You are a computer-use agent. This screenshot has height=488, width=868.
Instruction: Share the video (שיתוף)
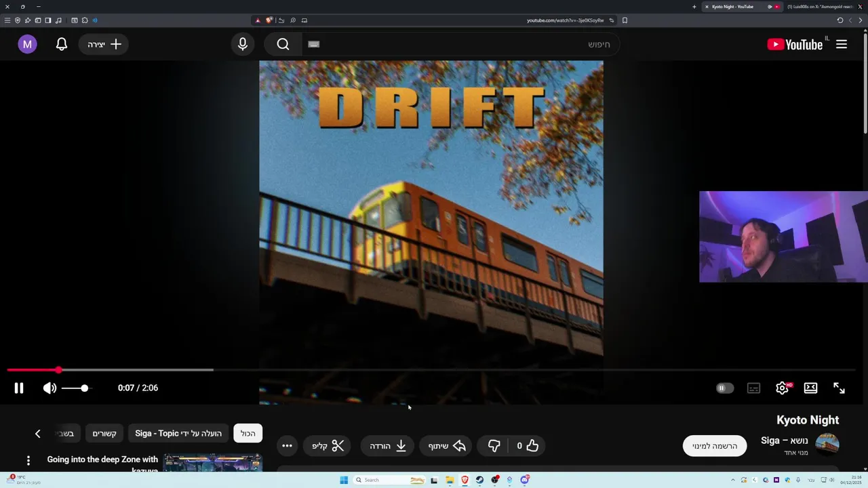[447, 445]
